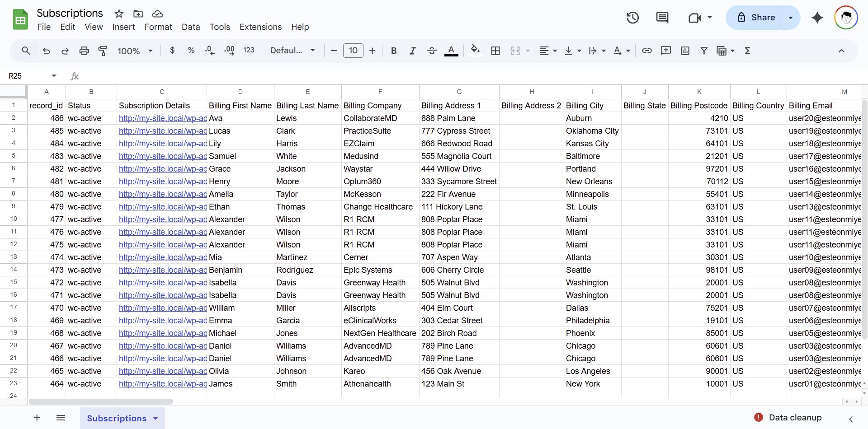Toggle bold formatting
The height and width of the screenshot is (429, 868).
pos(394,51)
